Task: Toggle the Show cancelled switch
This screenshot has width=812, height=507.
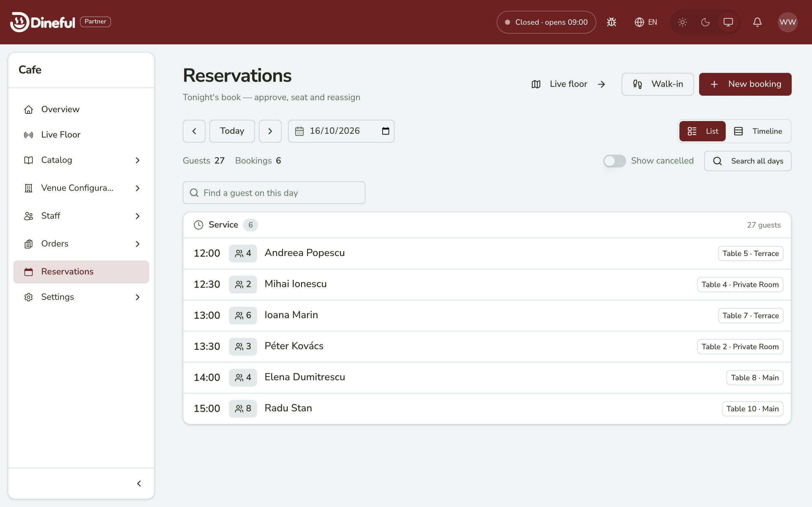Action: click(x=614, y=161)
